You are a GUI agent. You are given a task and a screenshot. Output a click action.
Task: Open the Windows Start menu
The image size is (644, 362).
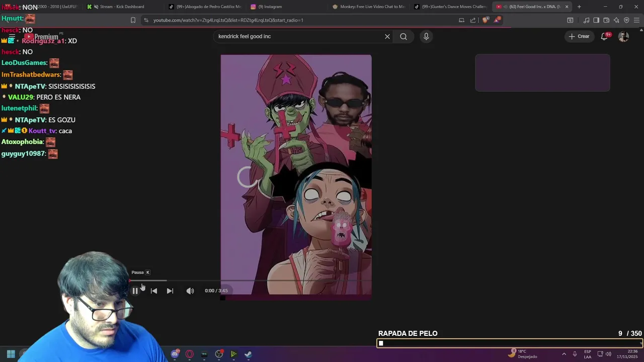pos(11,354)
